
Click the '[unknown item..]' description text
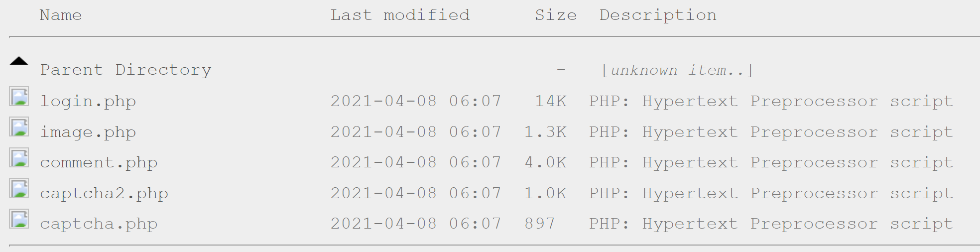677,70
